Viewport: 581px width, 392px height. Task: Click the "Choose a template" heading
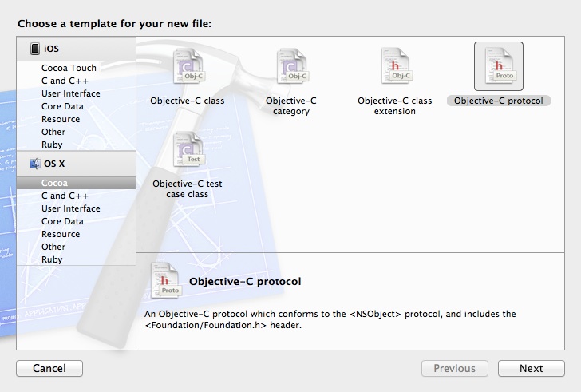click(x=114, y=24)
